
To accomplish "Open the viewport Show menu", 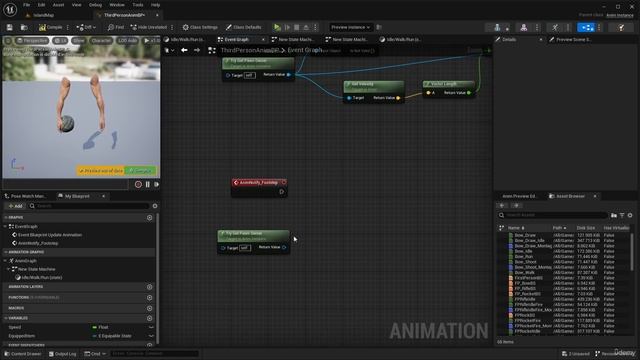I will pos(79,40).
